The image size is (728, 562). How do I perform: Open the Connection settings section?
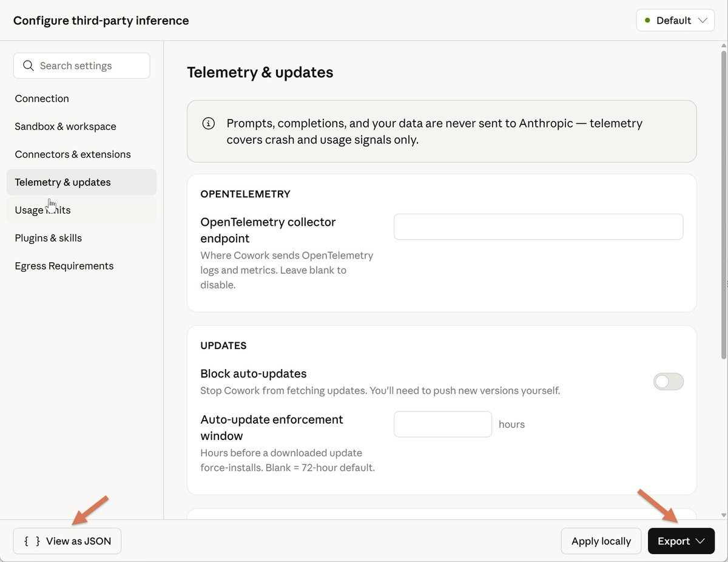[x=82, y=98]
